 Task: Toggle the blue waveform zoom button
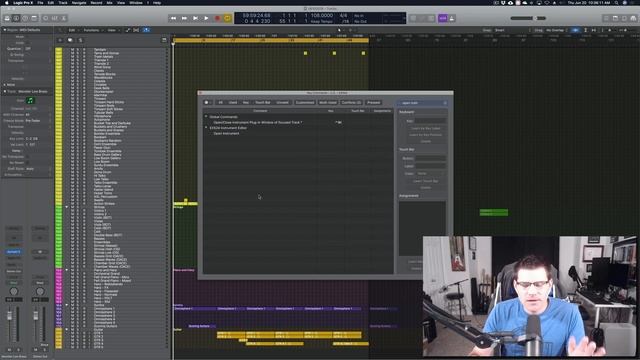(576, 30)
